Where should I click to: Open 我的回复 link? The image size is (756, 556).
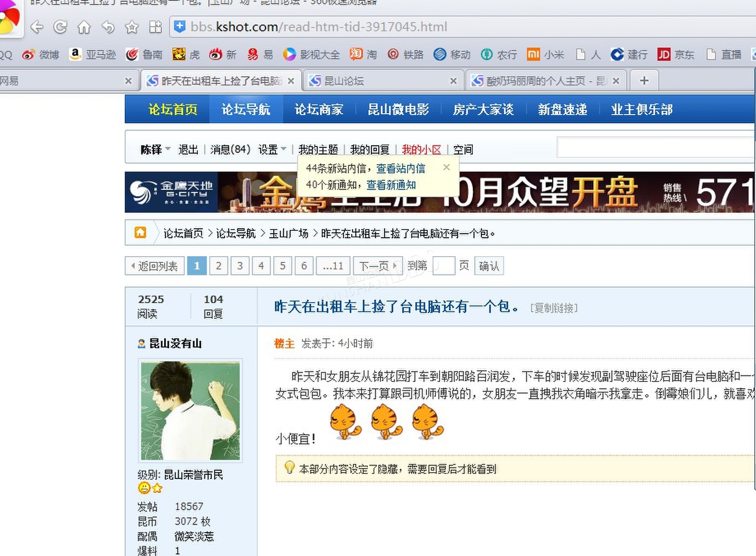(370, 149)
